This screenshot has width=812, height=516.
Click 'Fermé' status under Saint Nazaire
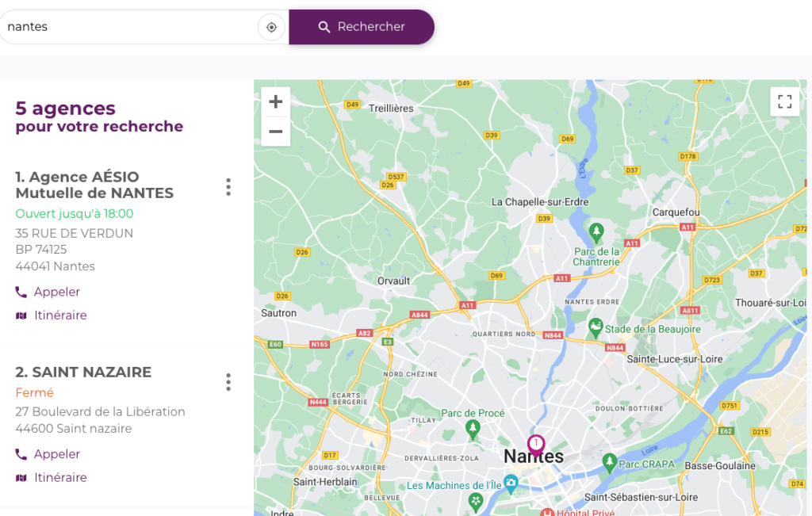(x=34, y=393)
